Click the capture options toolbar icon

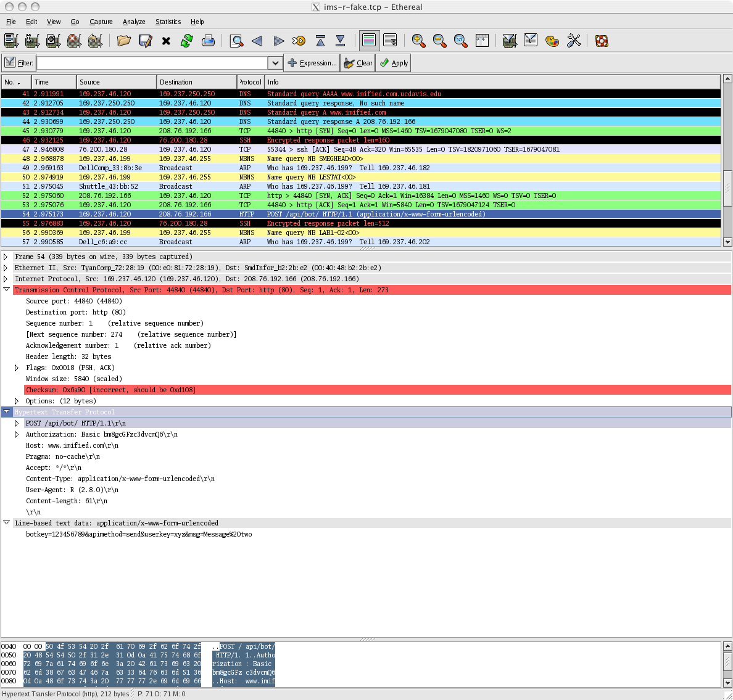pyautogui.click(x=32, y=41)
